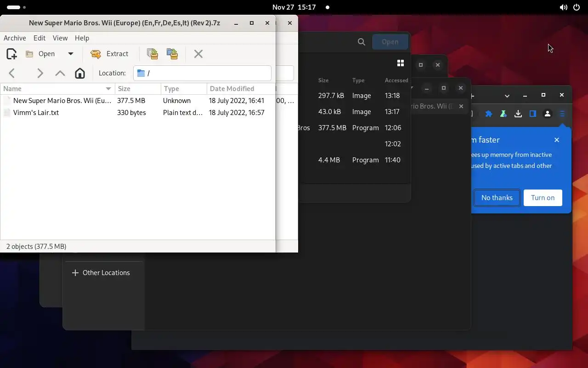This screenshot has height=368, width=588.
Task: Sort archive list by Date Modified column
Action: pyautogui.click(x=241, y=89)
